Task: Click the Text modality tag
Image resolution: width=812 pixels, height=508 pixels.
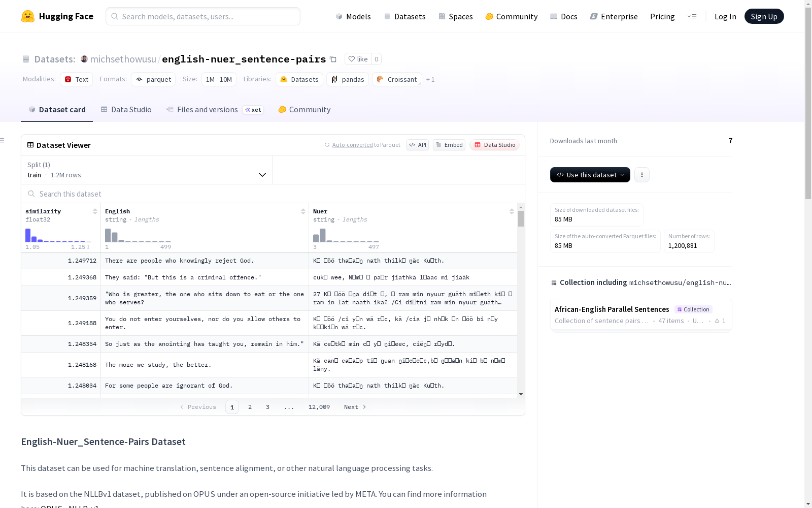Action: [x=77, y=79]
